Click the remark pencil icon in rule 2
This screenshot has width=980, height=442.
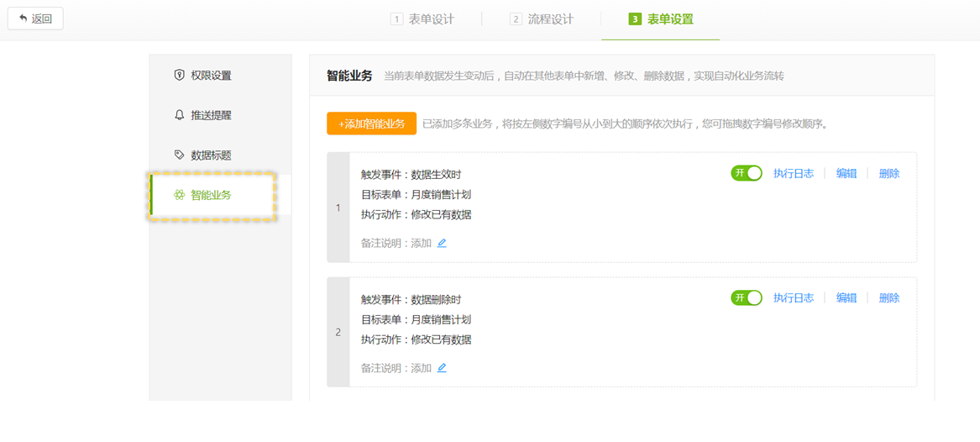point(442,367)
